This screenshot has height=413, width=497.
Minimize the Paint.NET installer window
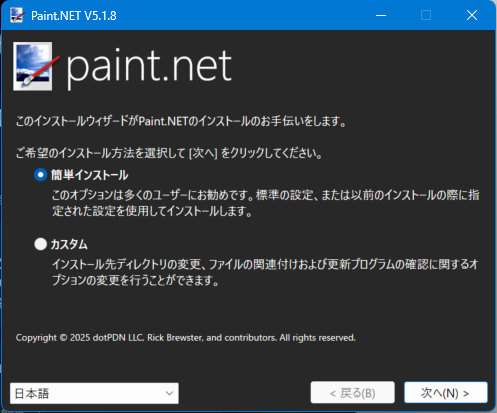(x=381, y=15)
